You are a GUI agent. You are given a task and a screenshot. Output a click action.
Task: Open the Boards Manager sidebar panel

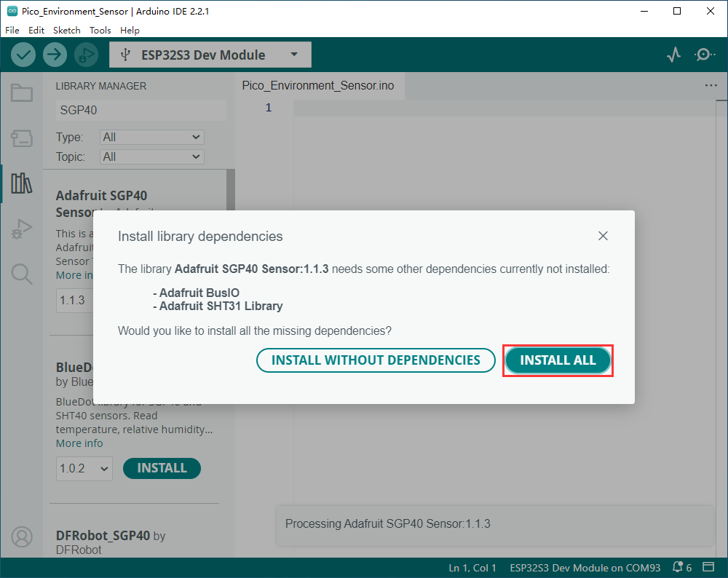click(21, 138)
